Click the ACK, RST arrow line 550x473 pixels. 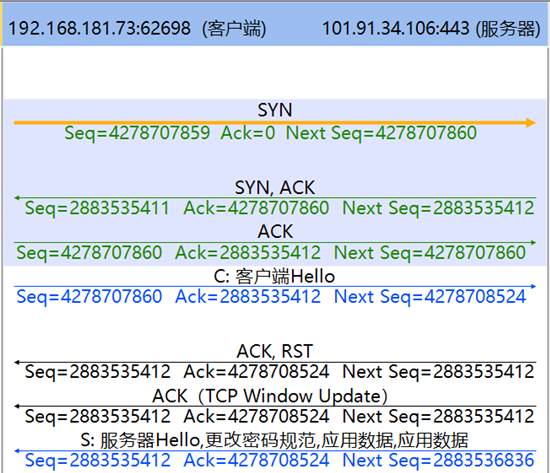click(275, 362)
